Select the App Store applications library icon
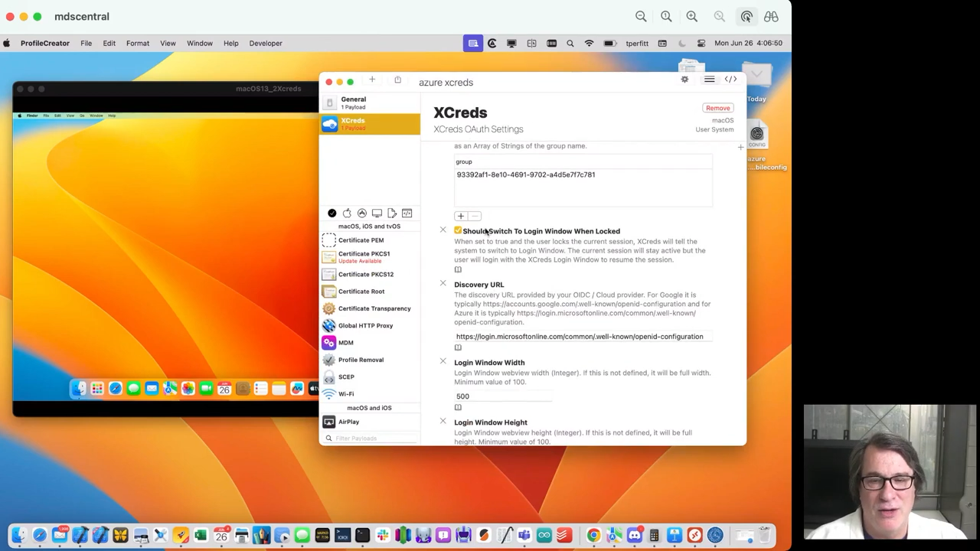Viewport: 980px width, 551px height. pos(362,214)
